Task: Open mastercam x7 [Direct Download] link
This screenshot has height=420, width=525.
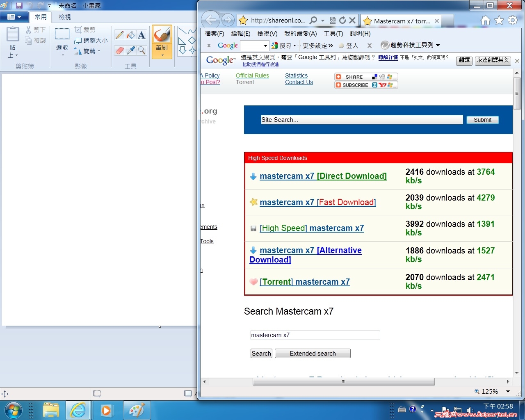Action: (x=323, y=176)
